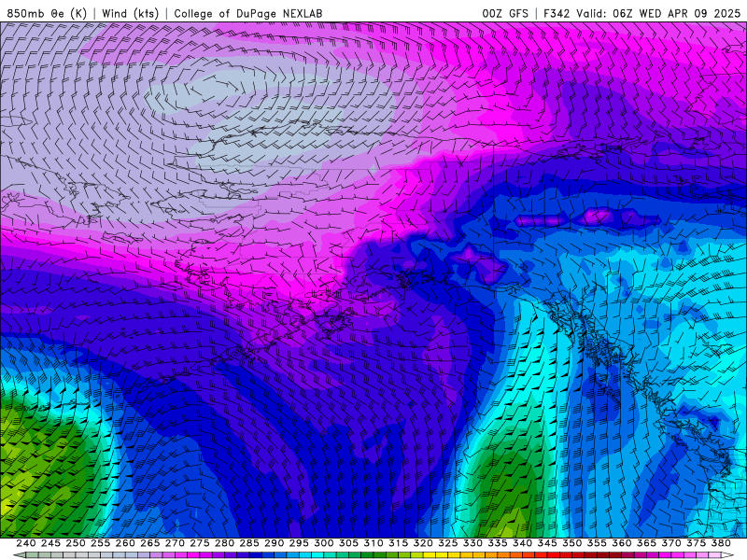Click the 285 scale label
This screenshot has height=560, width=747.
249,543
